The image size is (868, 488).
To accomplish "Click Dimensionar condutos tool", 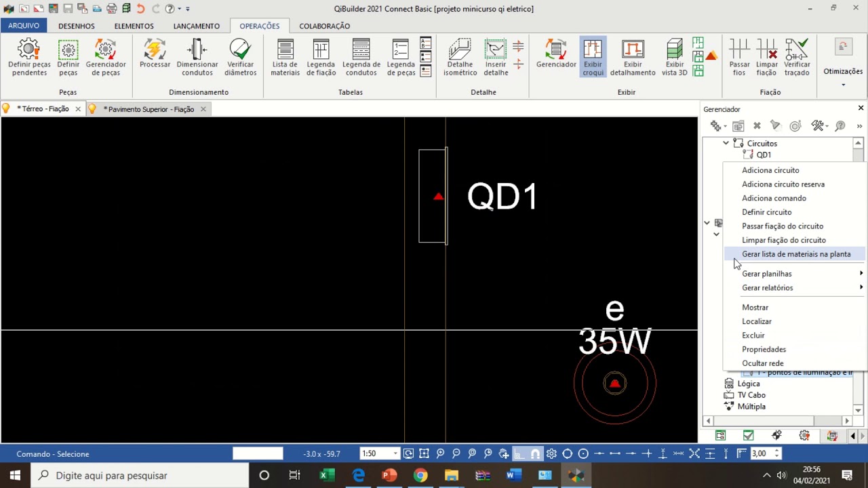I will click(197, 57).
